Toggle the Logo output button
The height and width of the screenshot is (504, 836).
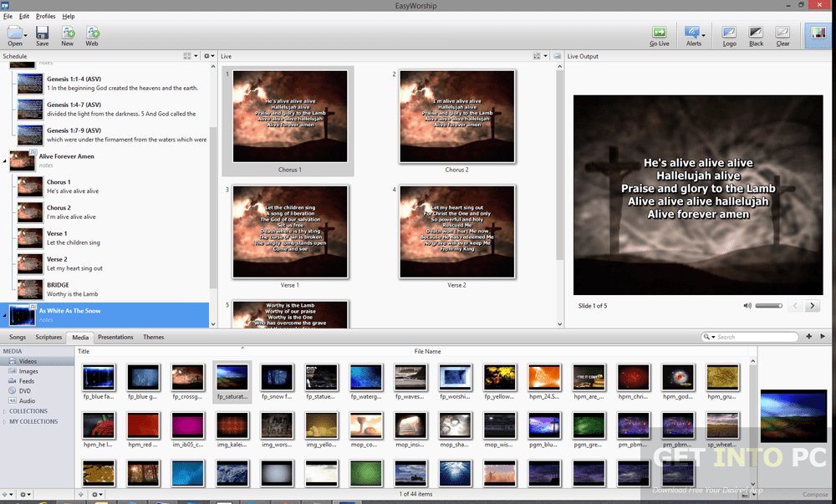[729, 33]
